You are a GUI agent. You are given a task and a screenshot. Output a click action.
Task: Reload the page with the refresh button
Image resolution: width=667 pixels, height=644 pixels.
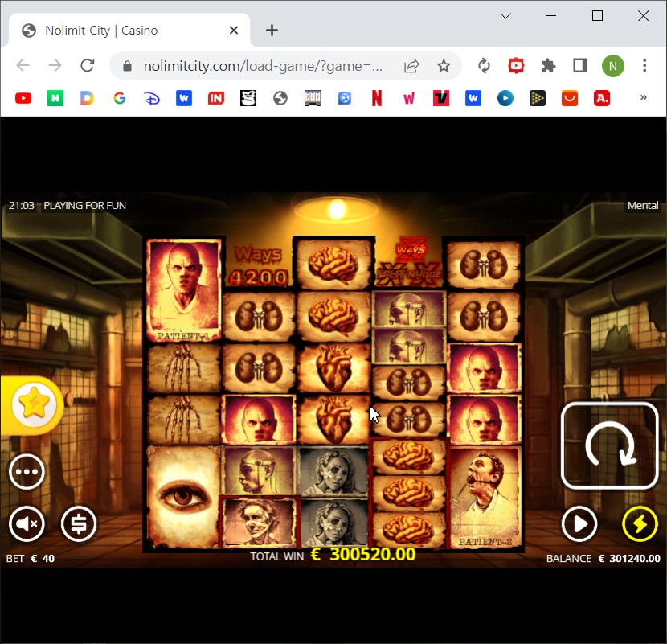[88, 66]
